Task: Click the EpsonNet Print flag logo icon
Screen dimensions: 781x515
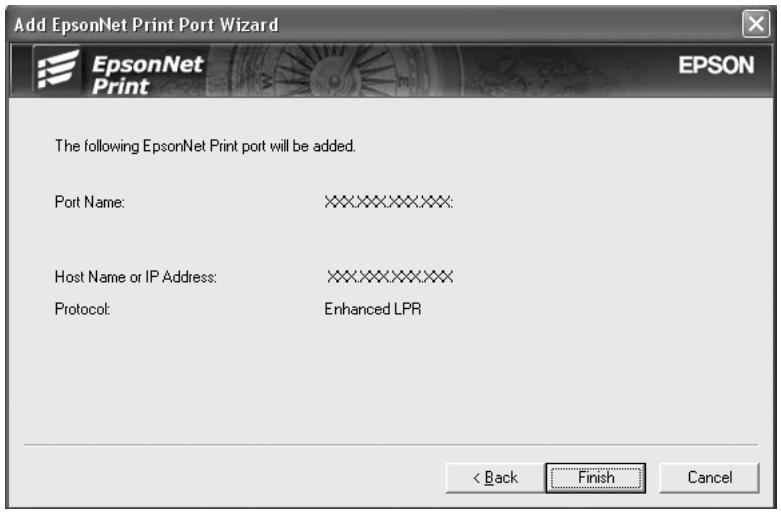Action: [57, 70]
